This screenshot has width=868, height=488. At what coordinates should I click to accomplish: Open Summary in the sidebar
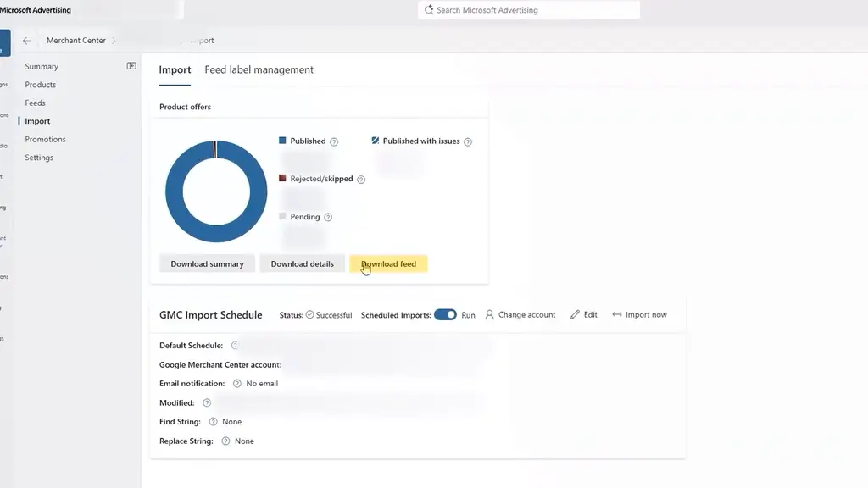[x=42, y=66]
